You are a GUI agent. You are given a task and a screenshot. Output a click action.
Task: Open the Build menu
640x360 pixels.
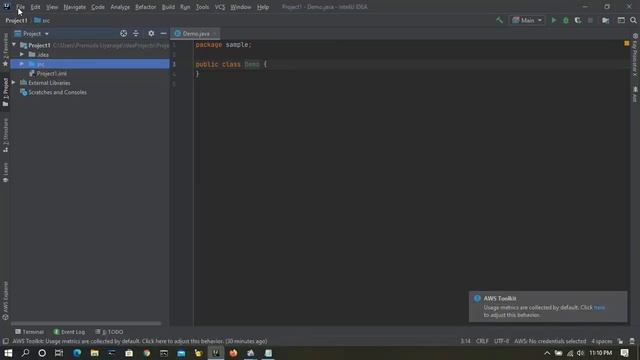[x=168, y=7]
